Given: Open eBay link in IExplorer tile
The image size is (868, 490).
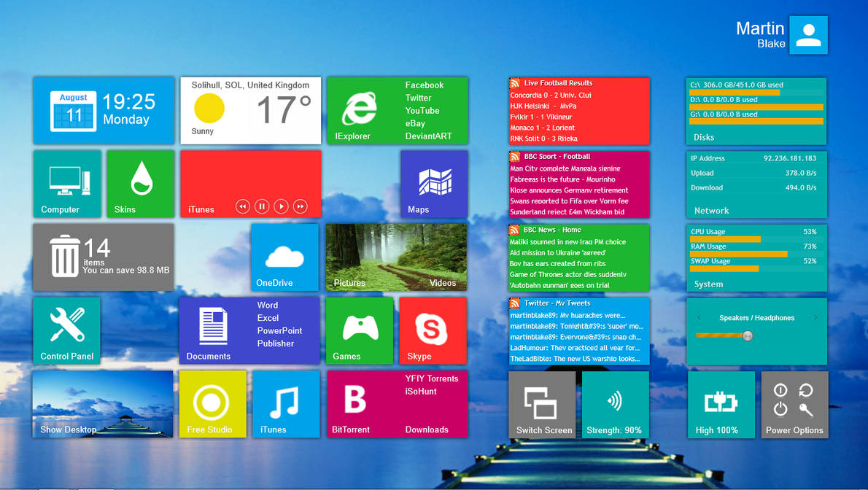Looking at the screenshot, I should click(415, 123).
